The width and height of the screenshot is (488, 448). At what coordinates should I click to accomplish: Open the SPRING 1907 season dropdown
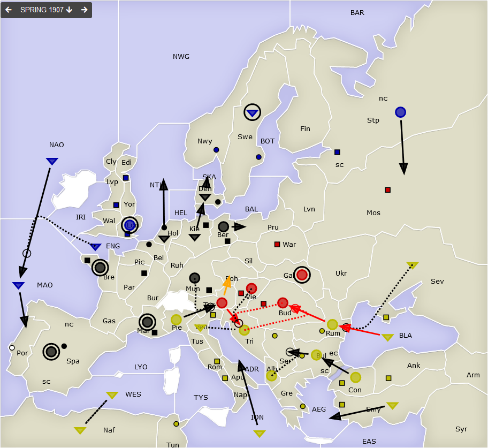pyautogui.click(x=46, y=10)
